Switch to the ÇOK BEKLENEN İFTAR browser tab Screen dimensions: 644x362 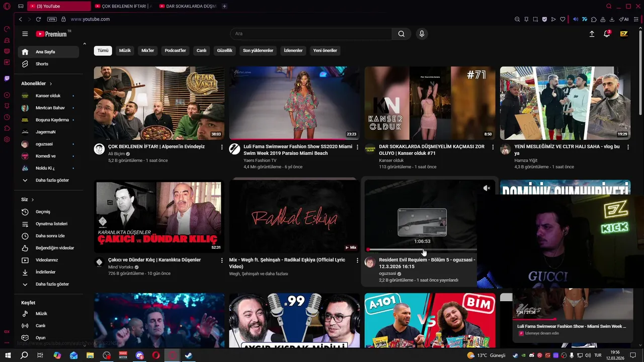(x=123, y=6)
